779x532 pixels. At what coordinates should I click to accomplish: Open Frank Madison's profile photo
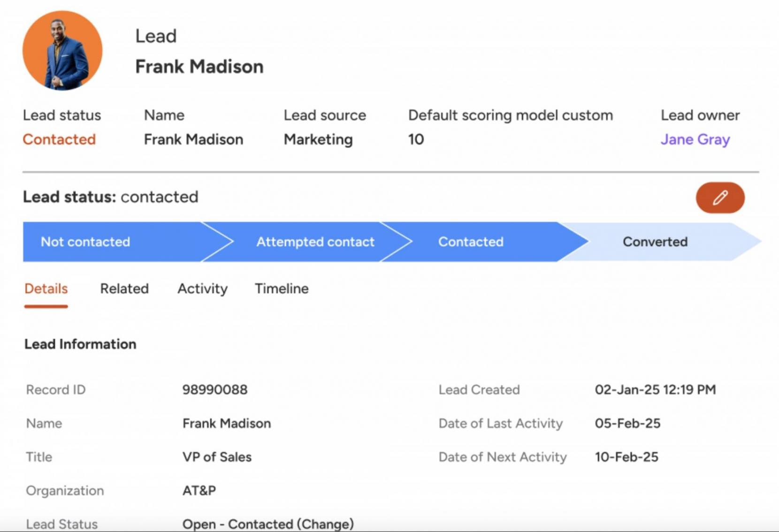62,51
